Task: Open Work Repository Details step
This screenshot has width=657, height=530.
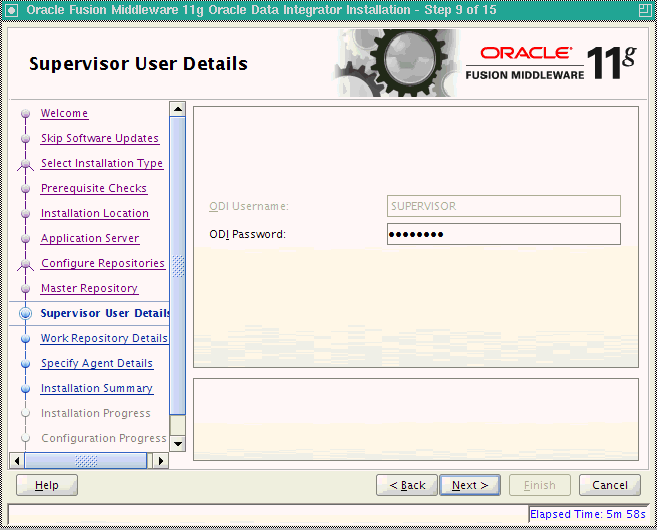Action: click(x=104, y=339)
